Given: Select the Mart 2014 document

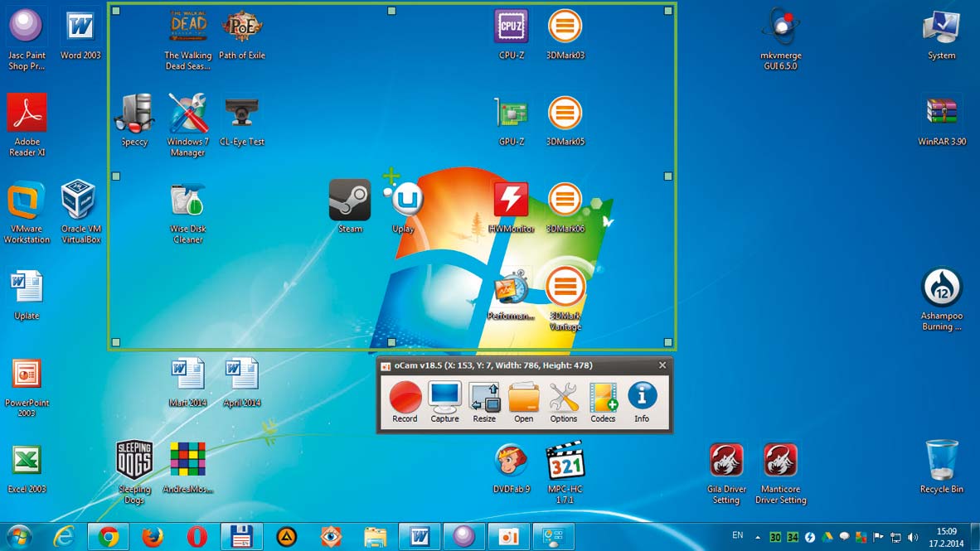Looking at the screenshot, I should (188, 382).
